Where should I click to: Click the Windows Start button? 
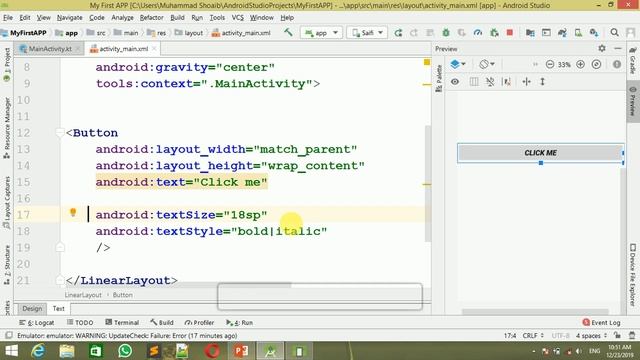(11, 351)
